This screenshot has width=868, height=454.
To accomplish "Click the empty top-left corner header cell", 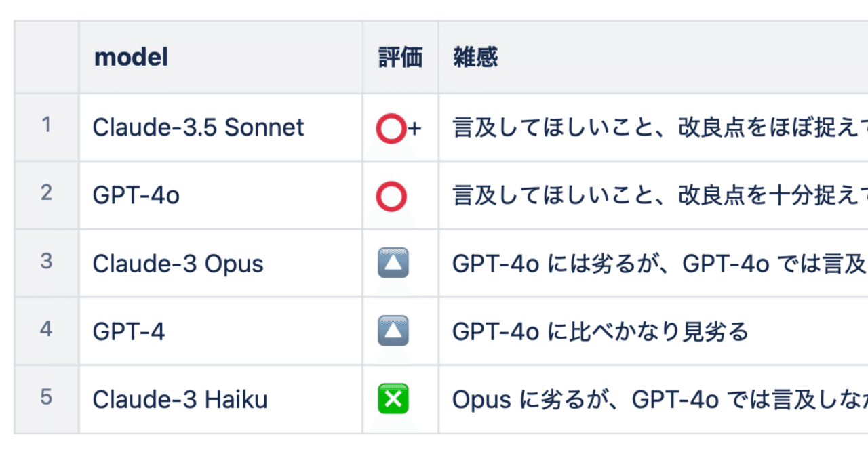I will coord(46,58).
